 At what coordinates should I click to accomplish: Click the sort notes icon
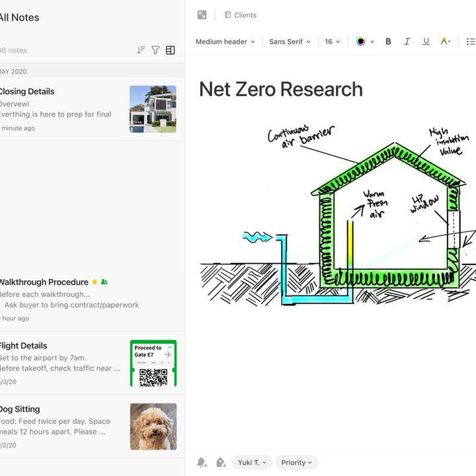click(x=141, y=50)
